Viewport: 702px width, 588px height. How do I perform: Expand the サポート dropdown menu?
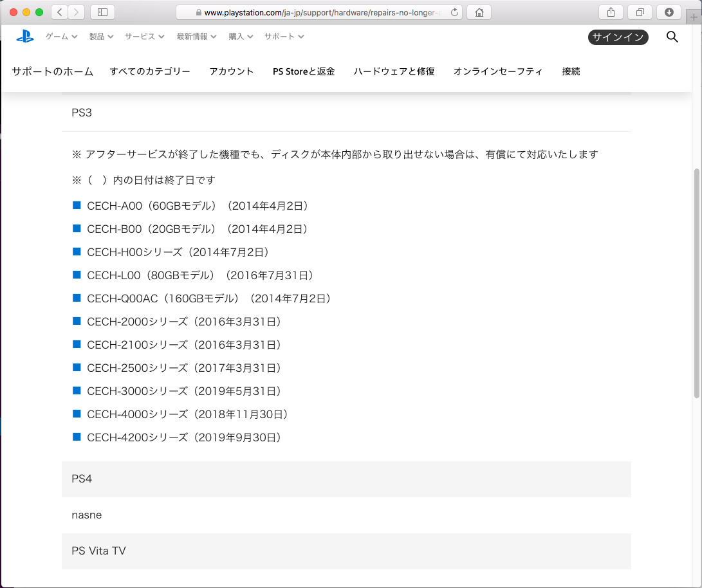point(284,36)
